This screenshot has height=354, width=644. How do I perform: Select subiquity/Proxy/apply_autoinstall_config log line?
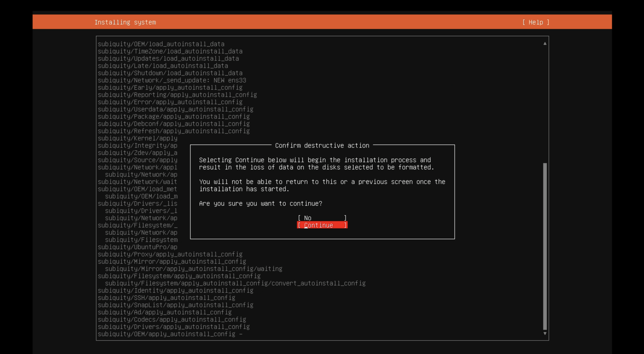coord(170,254)
